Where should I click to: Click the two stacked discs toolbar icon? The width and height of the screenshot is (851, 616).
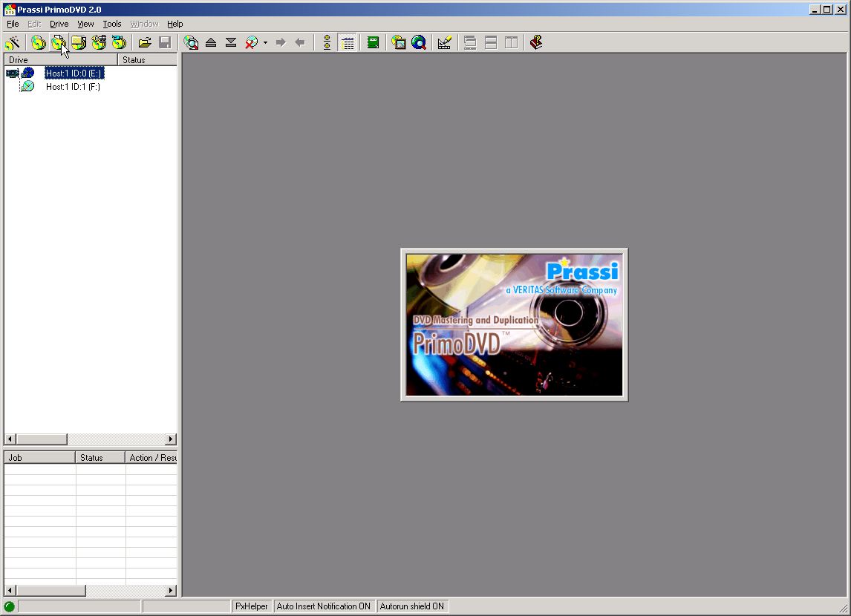(327, 42)
